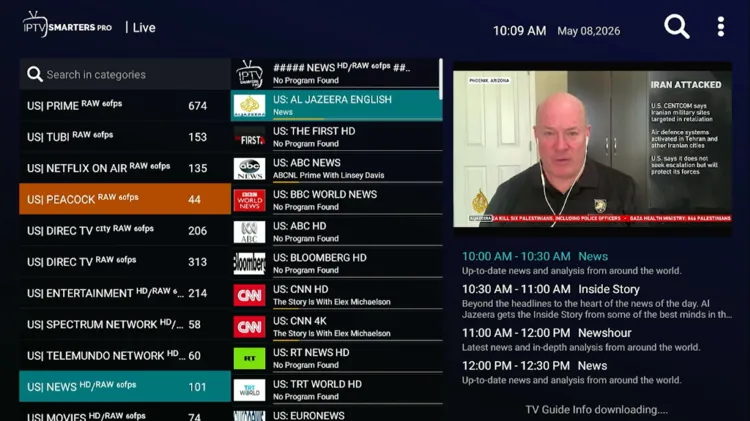Select the 10:30 AM Inside Story entry
This screenshot has width=750, height=421.
click(596, 301)
